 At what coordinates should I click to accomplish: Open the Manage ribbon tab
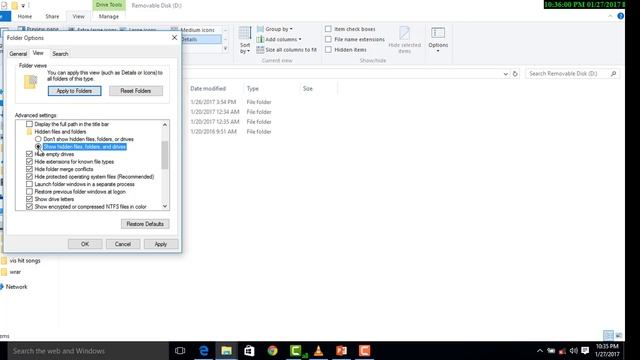coord(109,16)
